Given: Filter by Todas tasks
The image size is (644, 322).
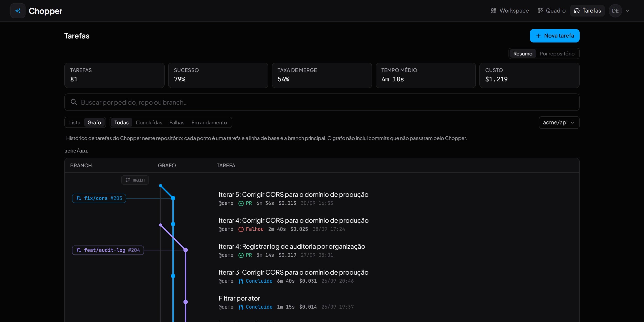Looking at the screenshot, I should (121, 123).
